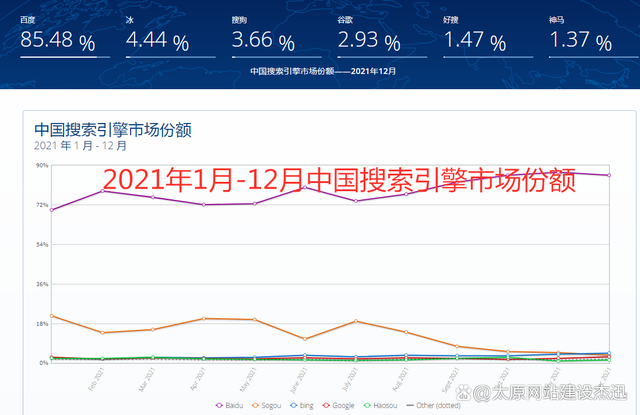640x415 pixels.
Task: Click the 2021 年 1 月 - 12 月 subtitle
Action: [x=80, y=146]
